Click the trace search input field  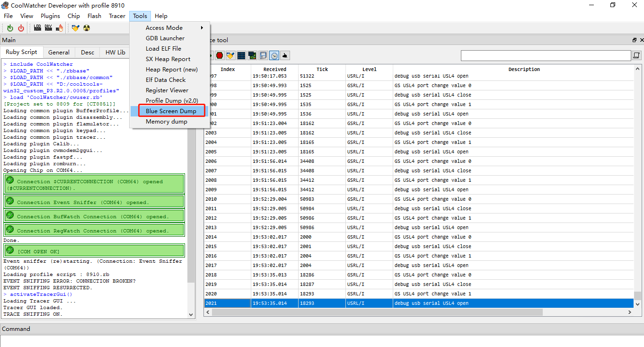[546, 56]
